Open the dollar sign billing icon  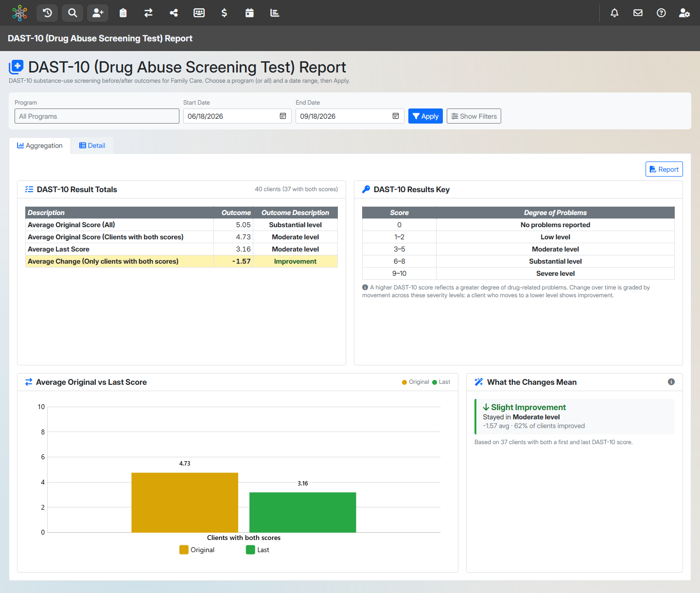coord(224,13)
